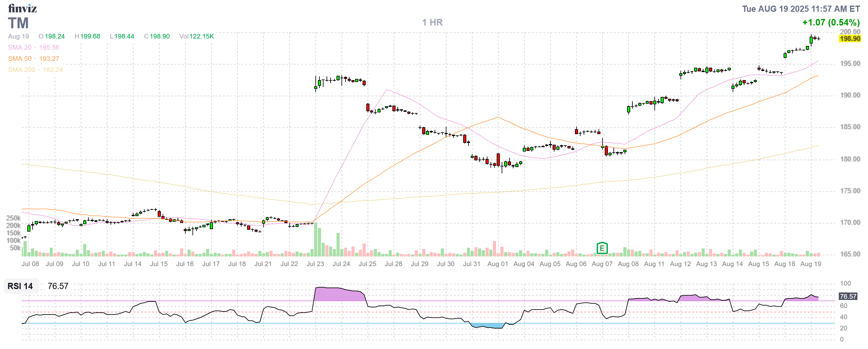Click the earnings E marker icon
Screen dimensions: 868x349
point(602,249)
